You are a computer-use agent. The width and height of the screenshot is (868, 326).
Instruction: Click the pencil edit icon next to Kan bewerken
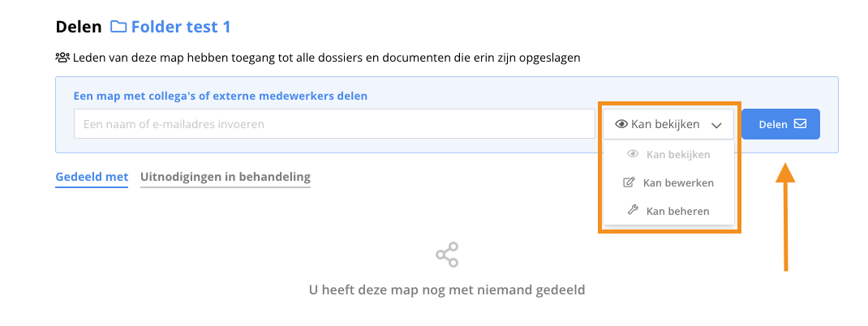pyautogui.click(x=629, y=182)
